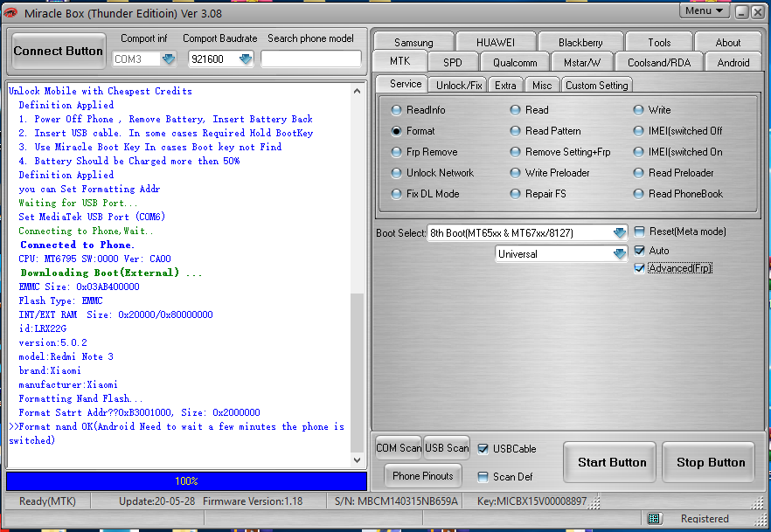The image size is (771, 532).
Task: Click the Connect Button
Action: click(x=59, y=51)
